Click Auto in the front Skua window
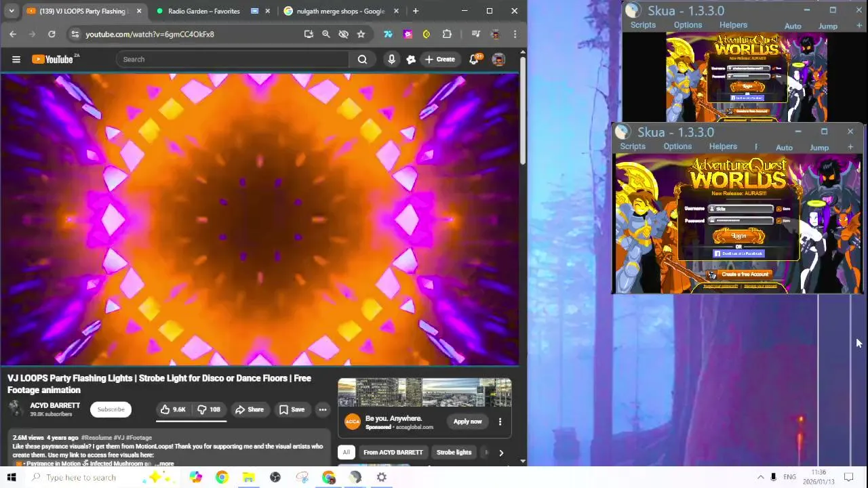Viewport: 868px width, 488px height. click(784, 147)
